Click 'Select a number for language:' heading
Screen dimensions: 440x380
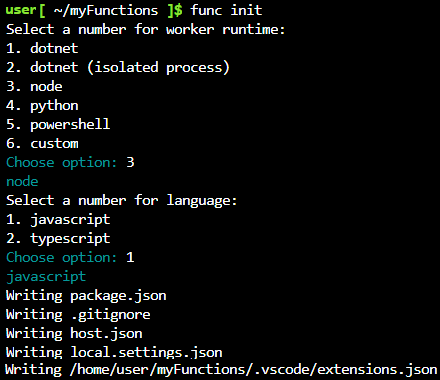click(x=121, y=201)
